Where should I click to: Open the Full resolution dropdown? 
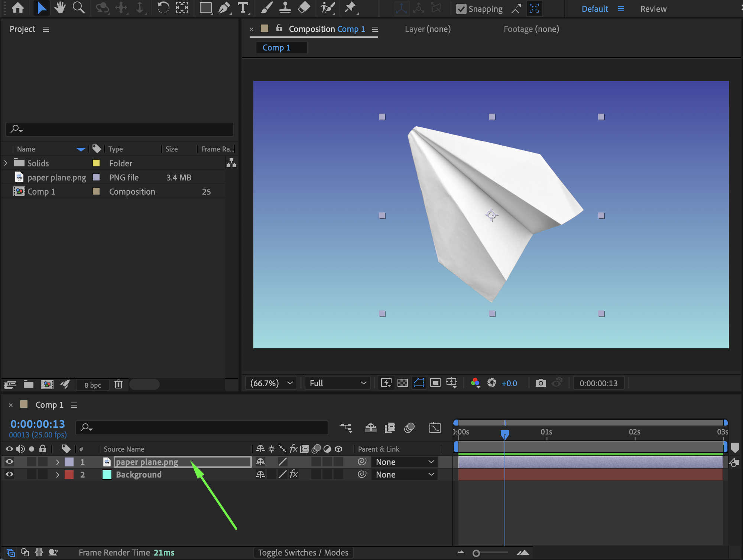pyautogui.click(x=338, y=383)
